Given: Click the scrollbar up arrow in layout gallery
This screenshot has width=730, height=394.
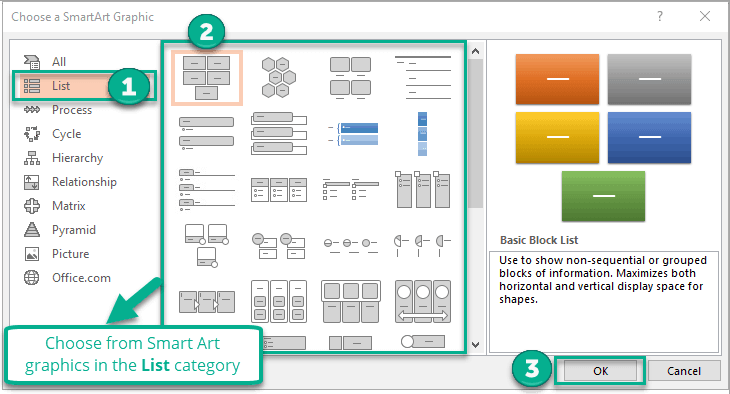Looking at the screenshot, I should click(x=475, y=51).
